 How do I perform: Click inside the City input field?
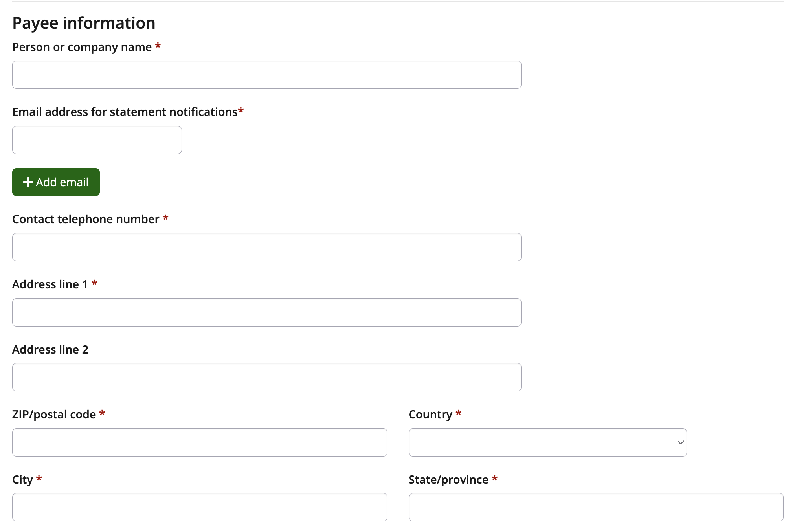(x=200, y=507)
